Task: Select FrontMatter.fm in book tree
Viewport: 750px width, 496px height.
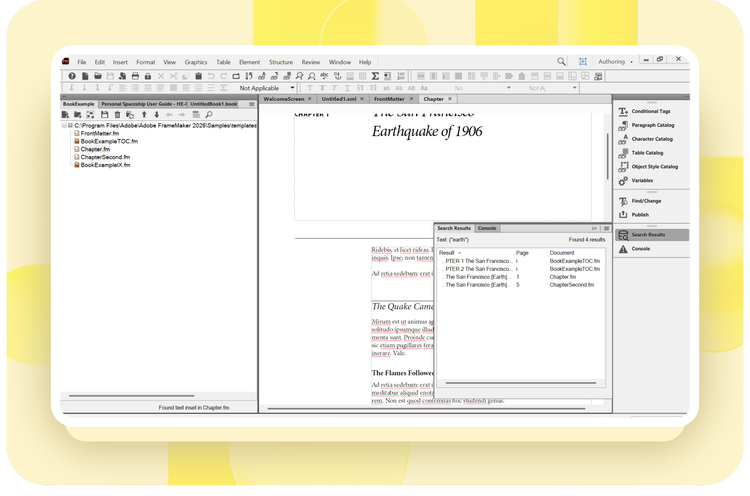Action: point(99,133)
